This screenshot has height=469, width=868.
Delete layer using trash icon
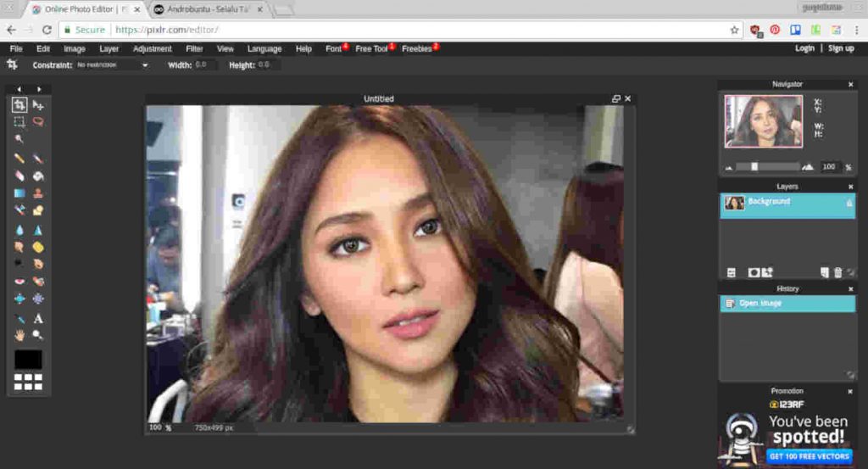point(838,272)
